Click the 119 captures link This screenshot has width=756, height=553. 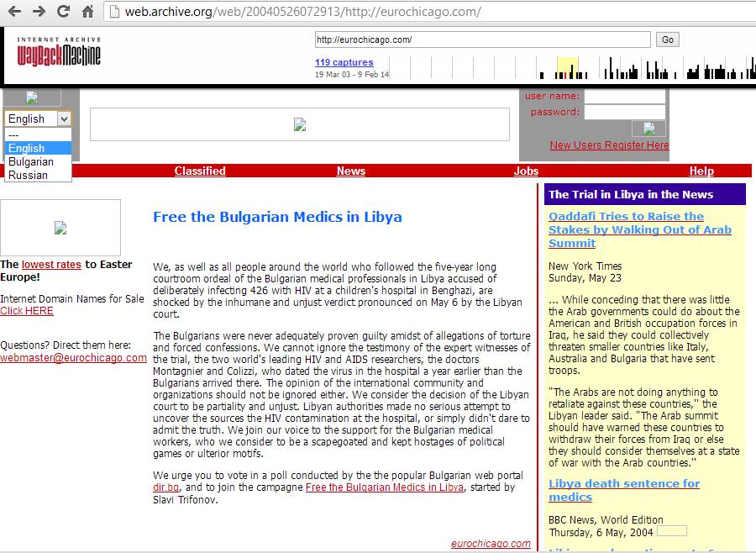(x=344, y=62)
